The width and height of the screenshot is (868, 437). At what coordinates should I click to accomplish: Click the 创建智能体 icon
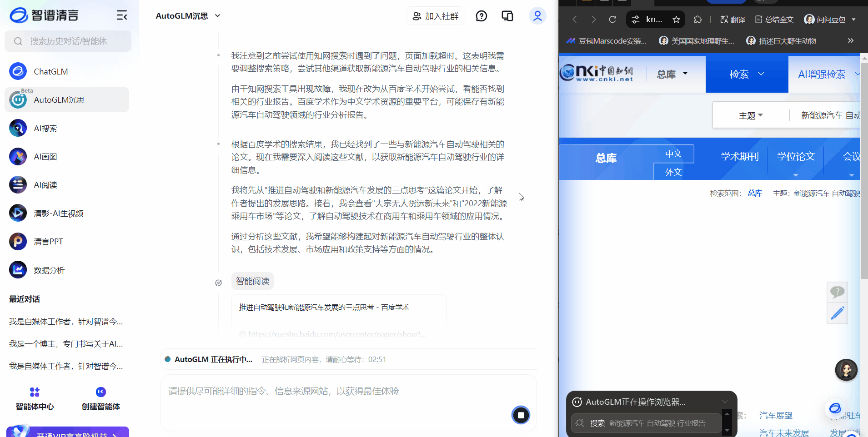tap(101, 392)
